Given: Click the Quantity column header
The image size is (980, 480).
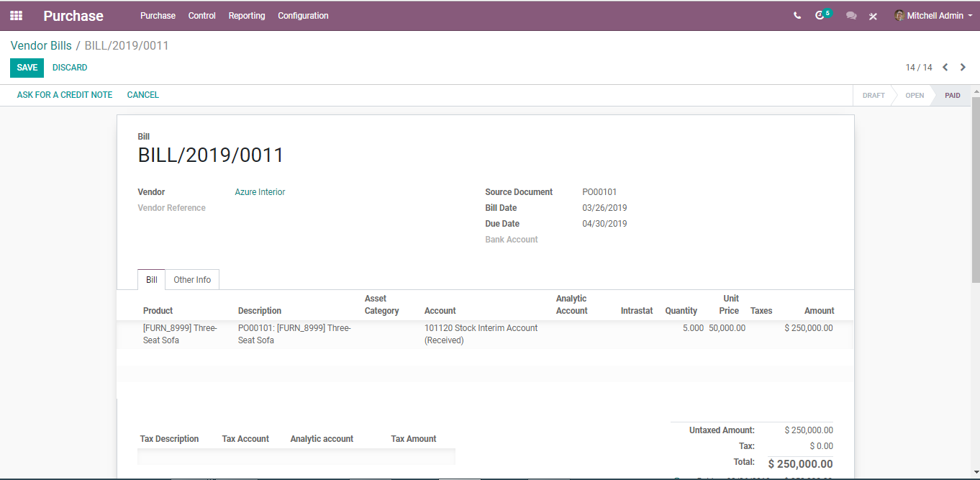Looking at the screenshot, I should [x=681, y=311].
